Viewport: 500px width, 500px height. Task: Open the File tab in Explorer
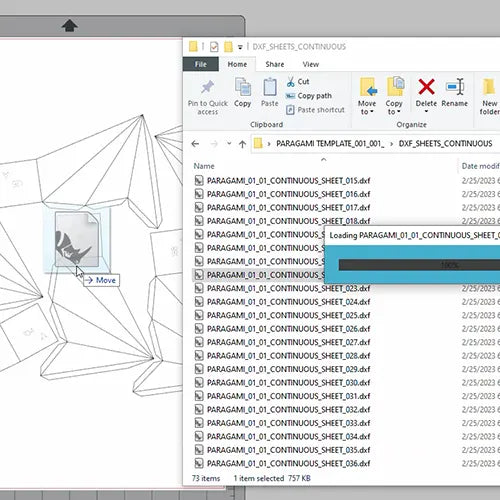pos(201,64)
